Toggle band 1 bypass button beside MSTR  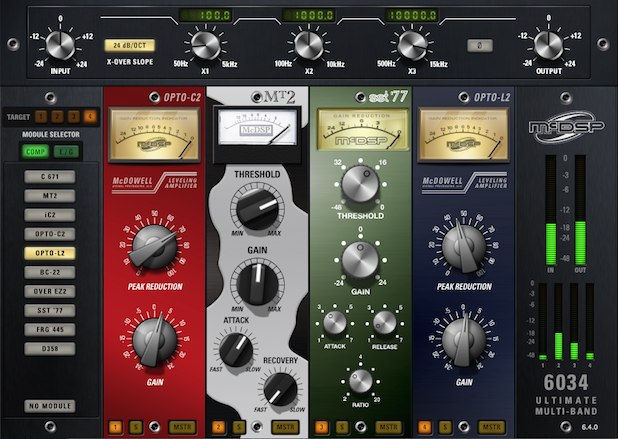click(x=154, y=426)
